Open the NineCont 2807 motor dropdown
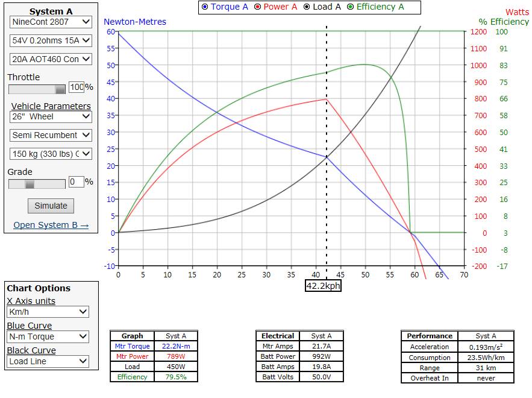Screen dimensions: 532x398 pyautogui.click(x=51, y=22)
